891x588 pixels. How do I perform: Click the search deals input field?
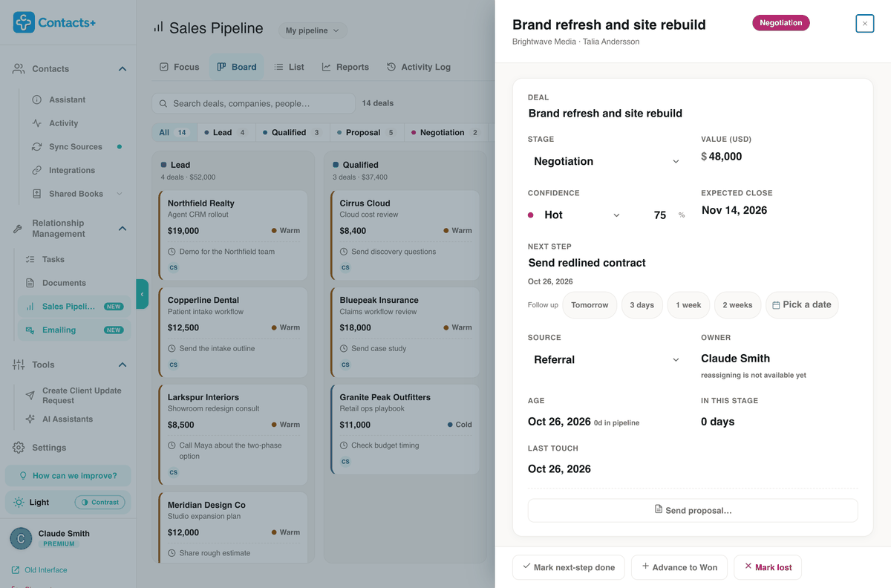point(254,103)
